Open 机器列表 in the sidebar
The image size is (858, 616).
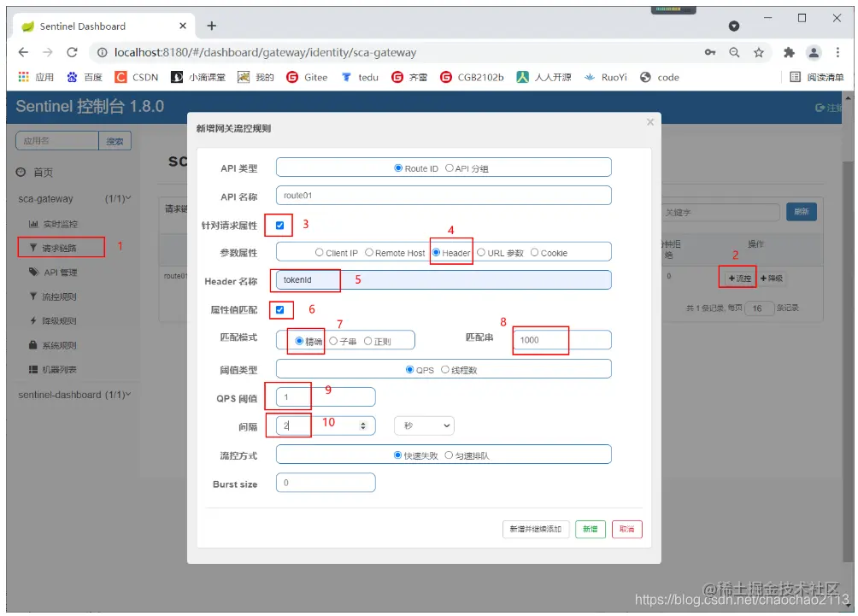(x=53, y=369)
